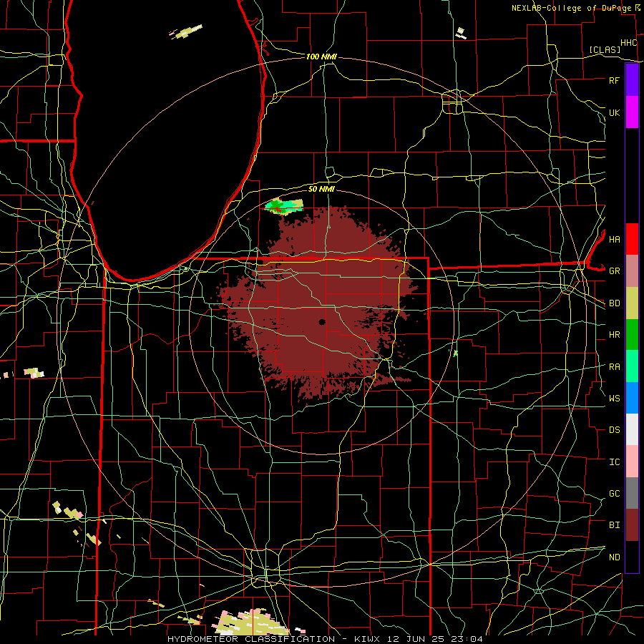Click the yellow echo over Lake Michigan
This screenshot has height=644, width=644.
(x=187, y=32)
